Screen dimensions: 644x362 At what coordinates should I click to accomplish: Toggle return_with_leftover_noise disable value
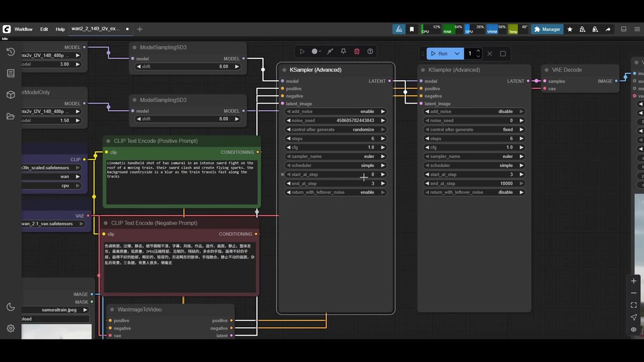[474, 192]
